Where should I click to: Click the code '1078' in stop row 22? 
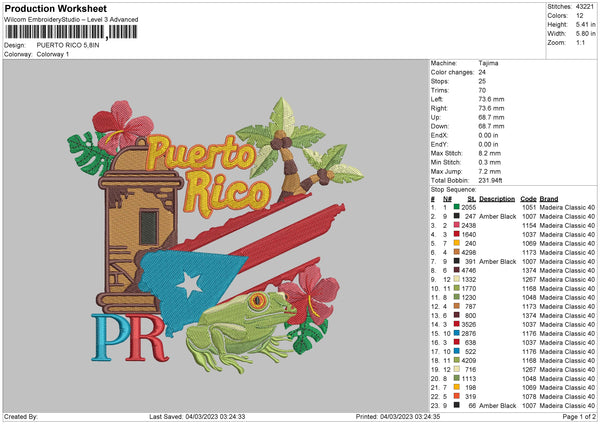tap(529, 397)
